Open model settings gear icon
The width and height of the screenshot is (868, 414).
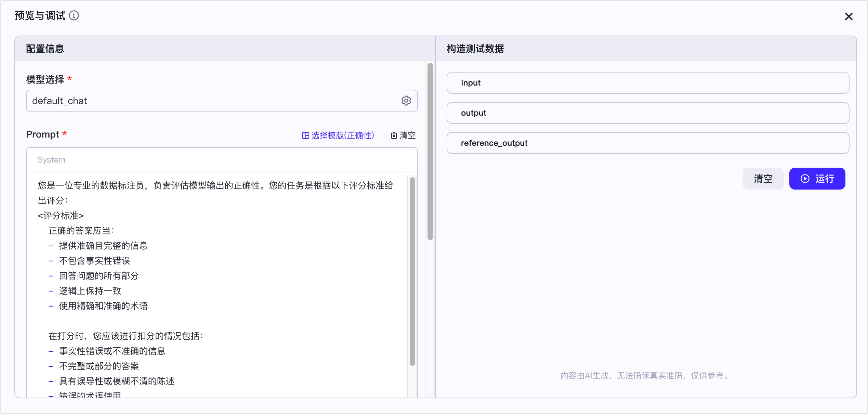point(406,101)
